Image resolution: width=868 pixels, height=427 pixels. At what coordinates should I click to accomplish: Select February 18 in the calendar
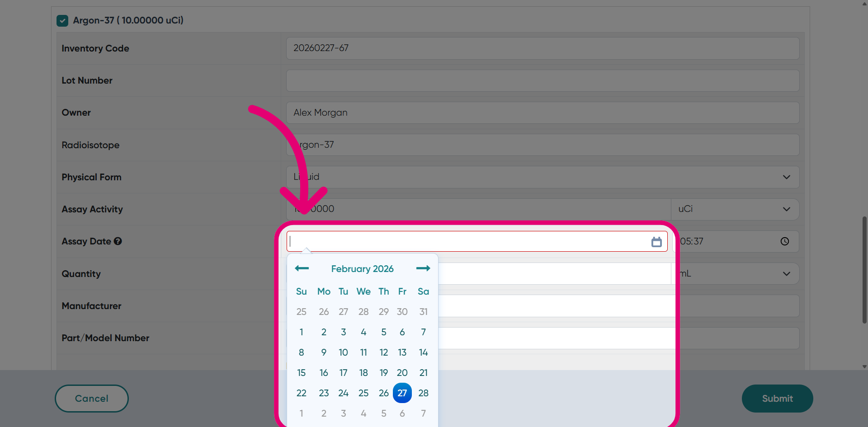point(363,373)
